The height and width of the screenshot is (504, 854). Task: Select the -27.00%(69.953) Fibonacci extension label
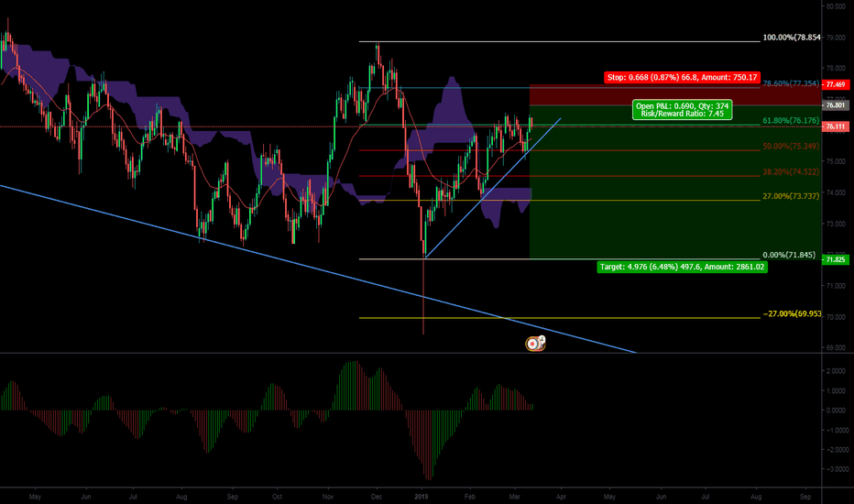pyautogui.click(x=792, y=313)
